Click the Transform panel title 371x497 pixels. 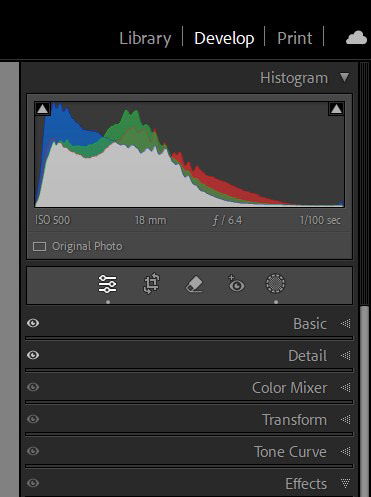point(294,420)
